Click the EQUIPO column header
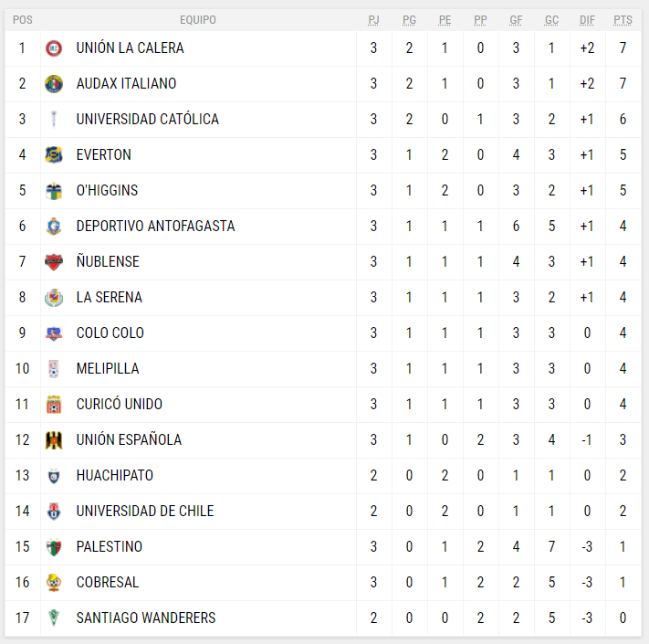 click(198, 19)
